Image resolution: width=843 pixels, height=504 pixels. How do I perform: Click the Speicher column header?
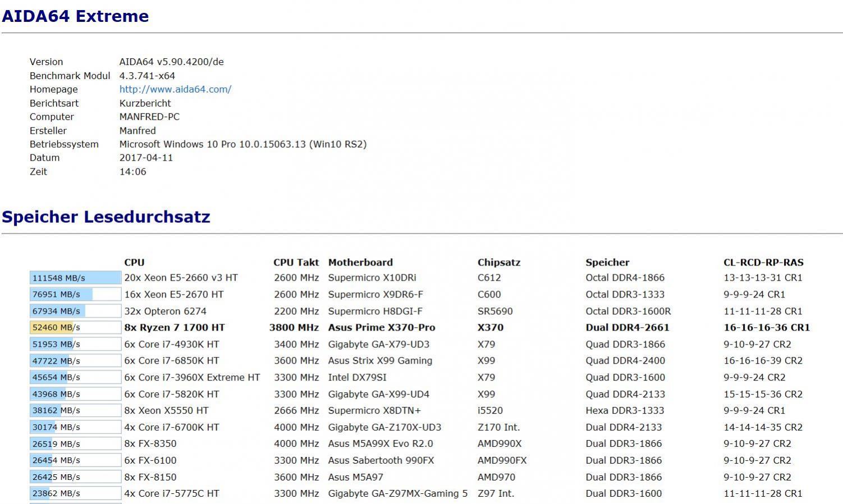click(607, 262)
